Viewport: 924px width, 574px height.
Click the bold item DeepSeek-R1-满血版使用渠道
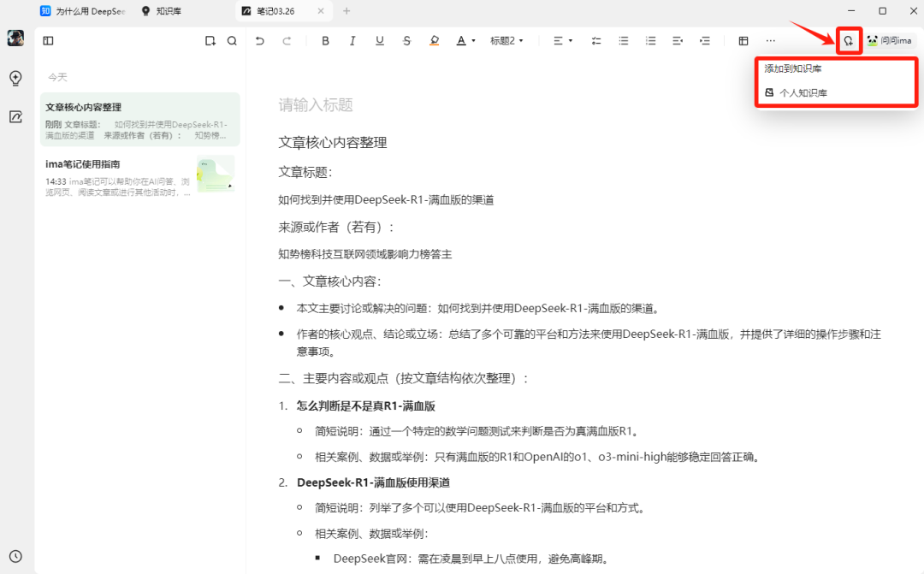pos(374,482)
